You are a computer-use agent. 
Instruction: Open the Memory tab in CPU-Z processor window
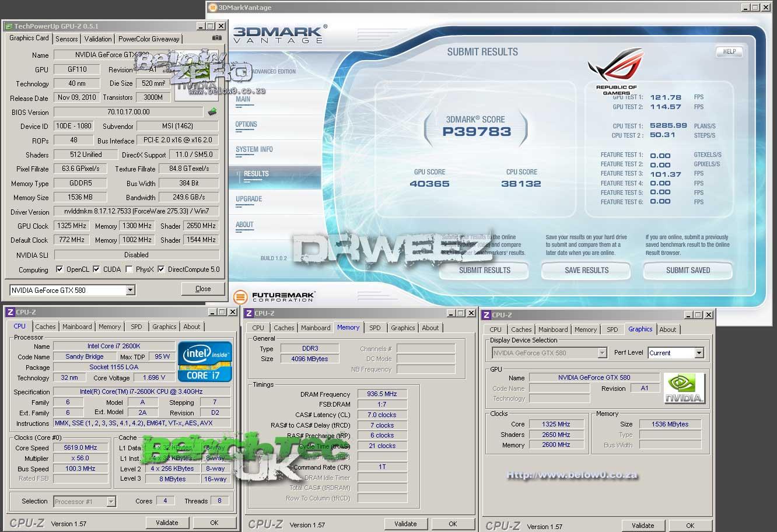110,327
